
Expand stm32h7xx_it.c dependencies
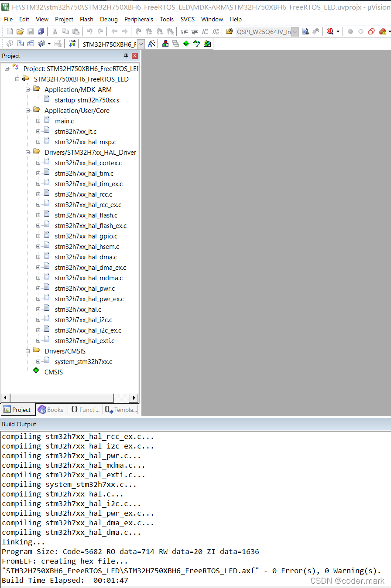tap(38, 132)
